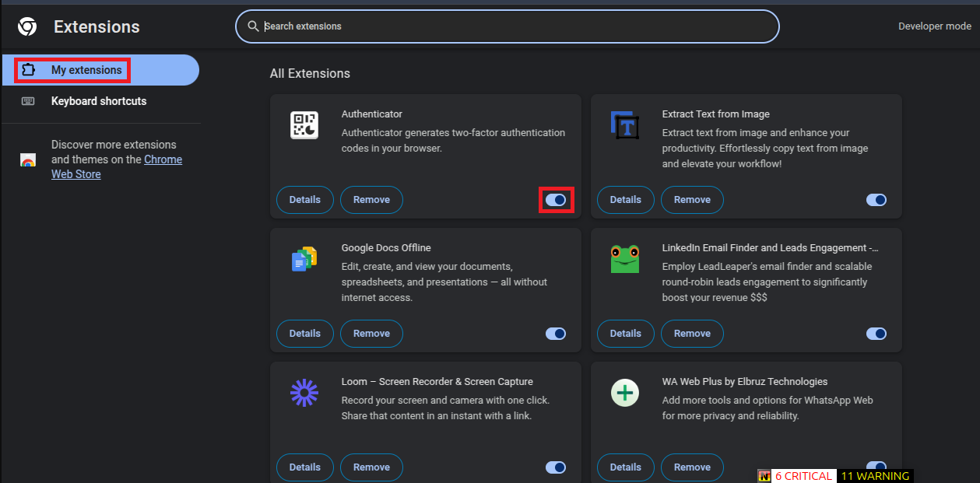Click the Extensions page title

tap(97, 26)
